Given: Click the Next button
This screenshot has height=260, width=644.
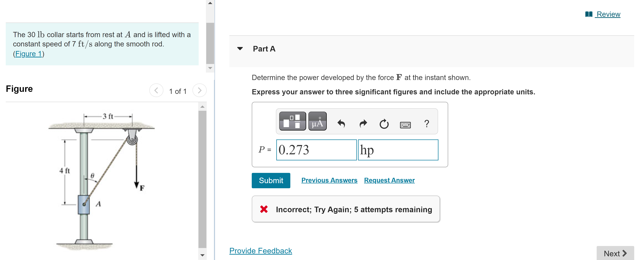Looking at the screenshot, I should (x=615, y=253).
